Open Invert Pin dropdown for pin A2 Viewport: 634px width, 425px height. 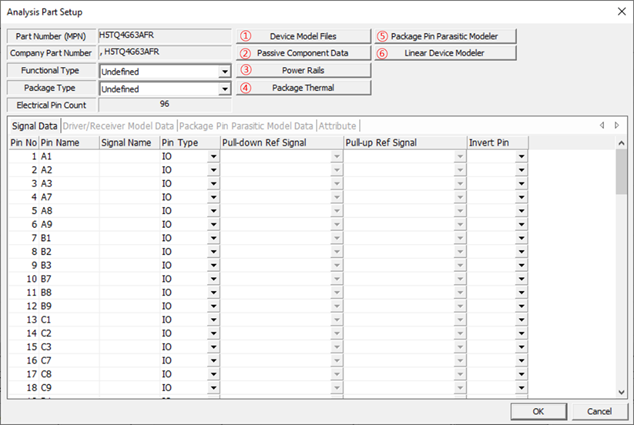point(521,171)
